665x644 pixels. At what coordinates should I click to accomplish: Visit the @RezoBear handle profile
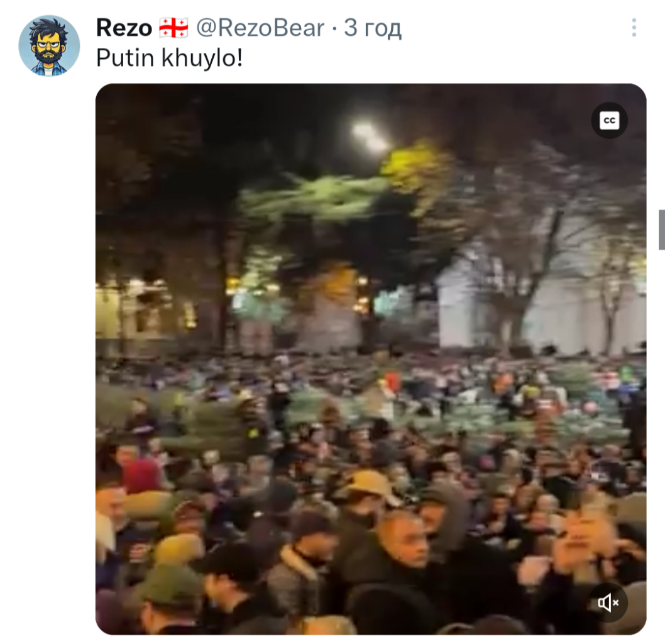[x=260, y=28]
